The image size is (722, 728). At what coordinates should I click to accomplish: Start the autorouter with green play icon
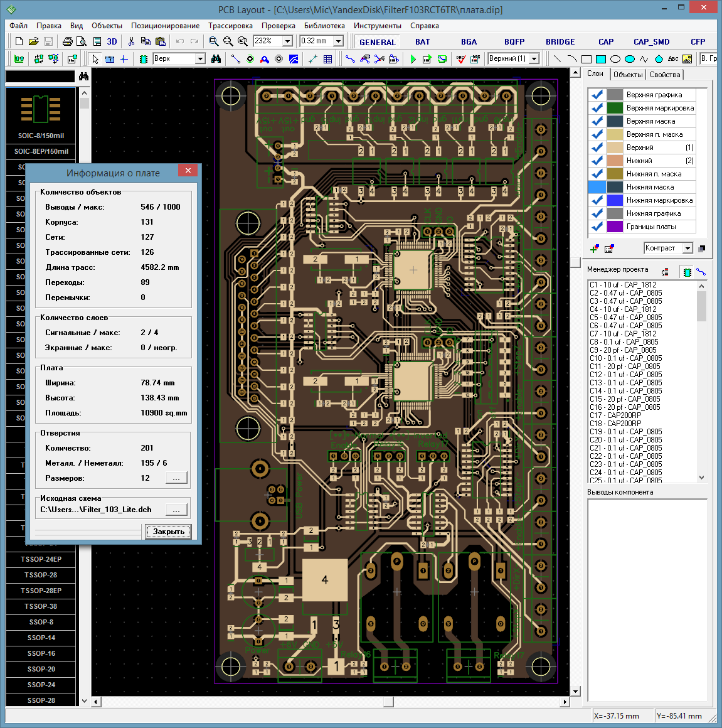[x=413, y=59]
